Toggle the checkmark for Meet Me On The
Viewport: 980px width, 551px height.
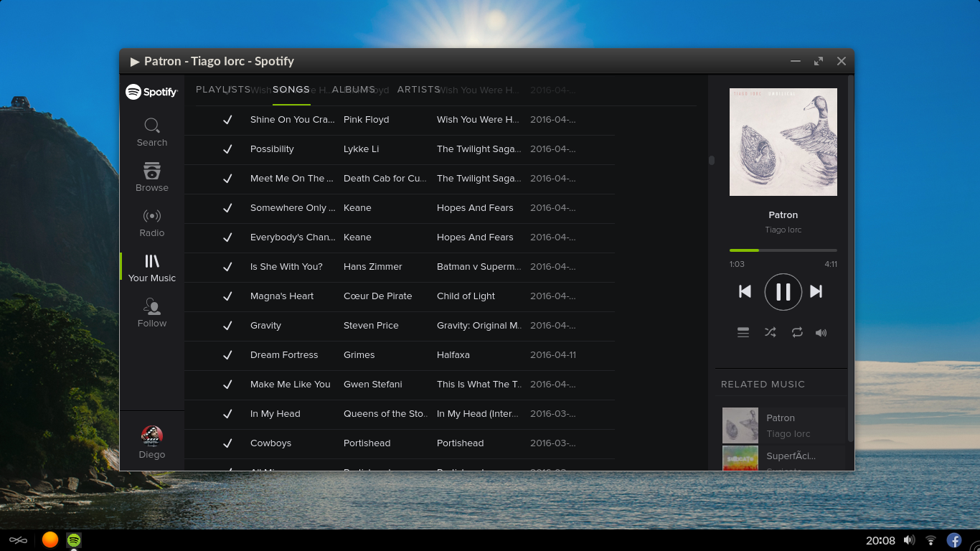click(x=227, y=179)
